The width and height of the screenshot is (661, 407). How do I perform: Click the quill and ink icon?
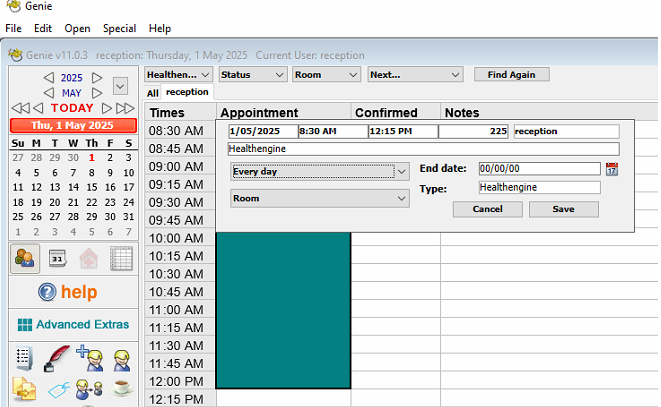[59, 358]
